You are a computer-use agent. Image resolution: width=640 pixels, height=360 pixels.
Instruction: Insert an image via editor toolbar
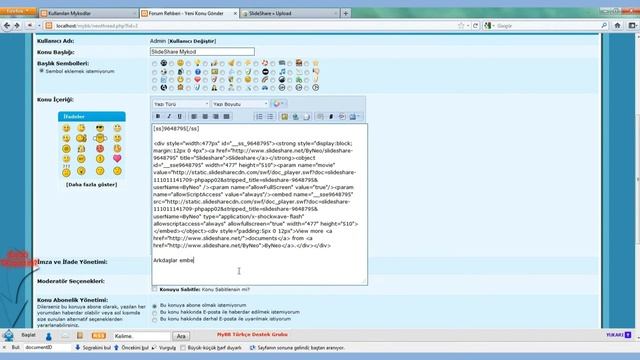(x=284, y=116)
